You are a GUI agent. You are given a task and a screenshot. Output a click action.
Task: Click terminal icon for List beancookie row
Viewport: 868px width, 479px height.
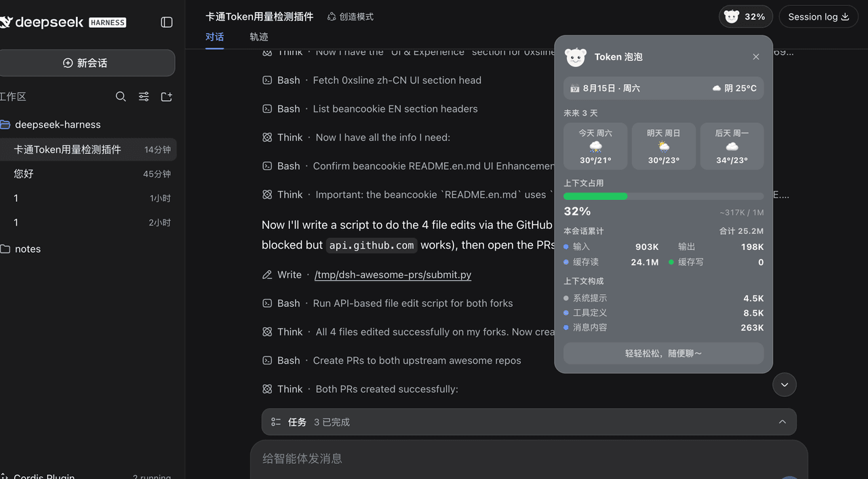pos(267,108)
